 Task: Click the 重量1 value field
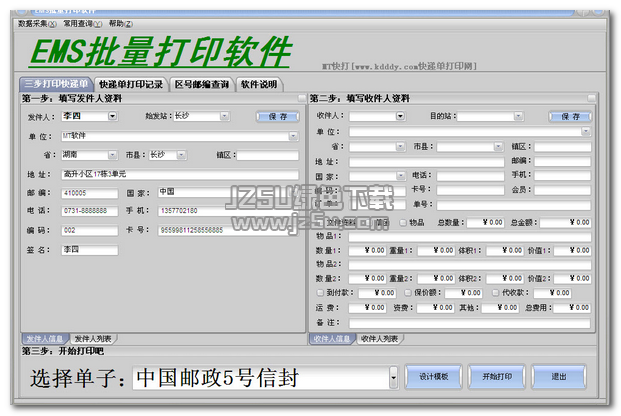(x=436, y=251)
